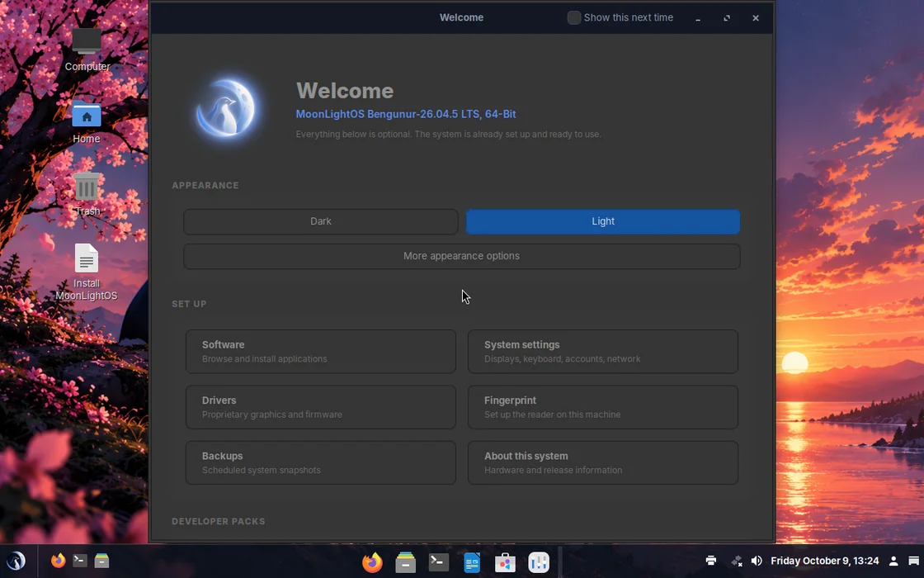This screenshot has width=924, height=578.
Task: Enable the Show this next time checkbox
Action: [x=573, y=17]
